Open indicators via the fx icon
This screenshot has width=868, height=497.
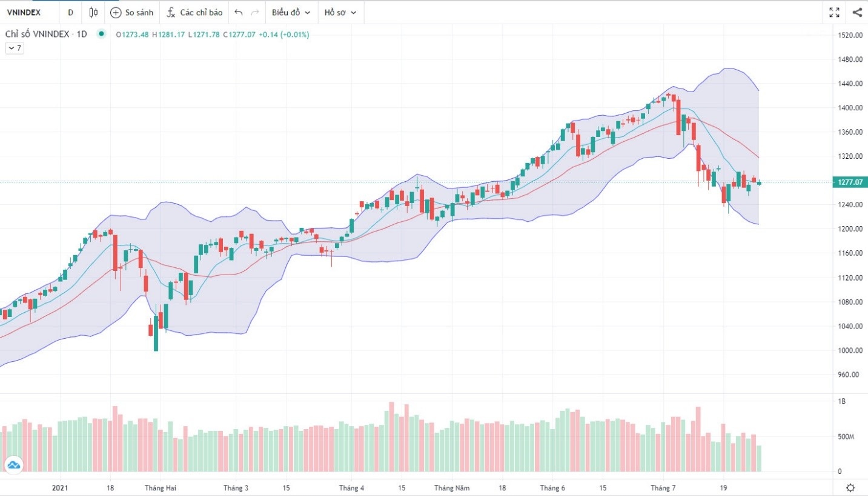tap(171, 12)
